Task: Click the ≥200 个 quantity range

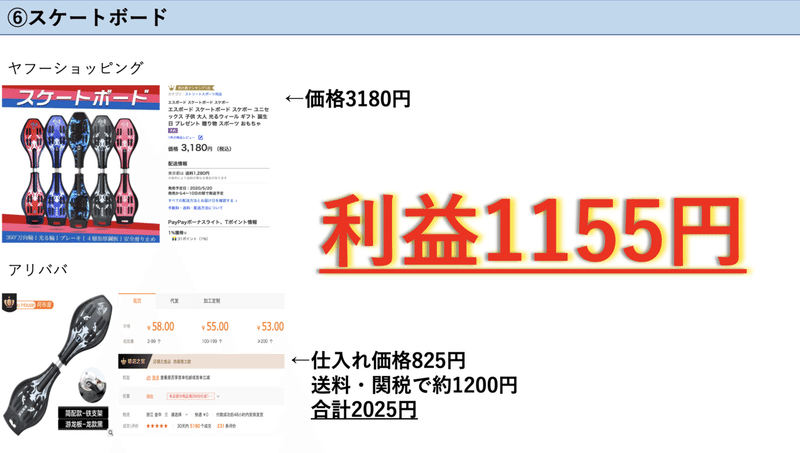Action: pos(265,341)
